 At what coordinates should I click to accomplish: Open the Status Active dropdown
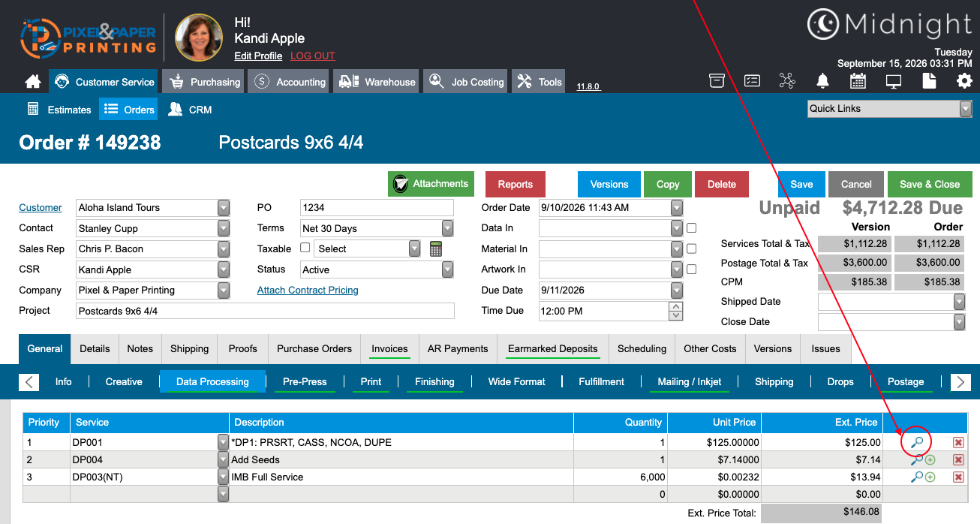click(377, 270)
